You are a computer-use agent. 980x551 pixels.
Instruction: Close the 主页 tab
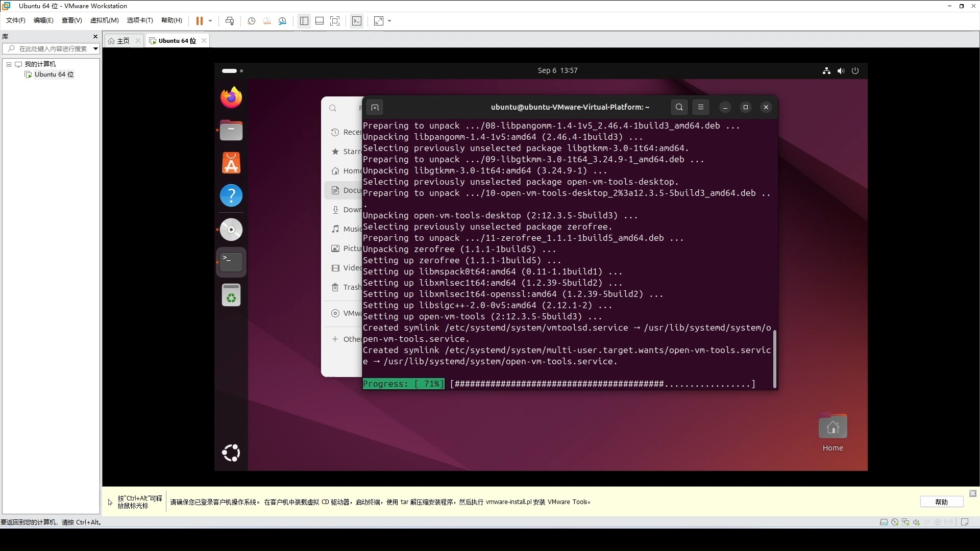pyautogui.click(x=138, y=41)
